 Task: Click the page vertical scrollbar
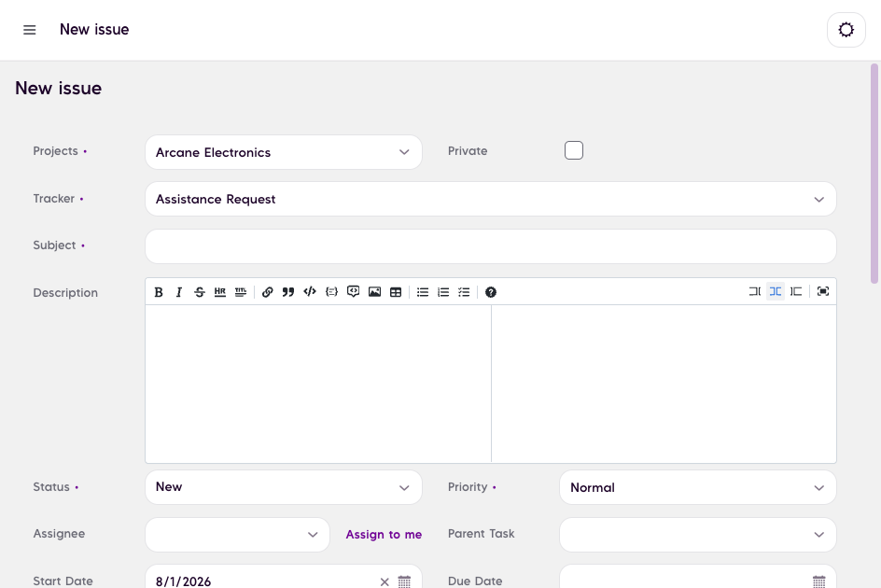(x=874, y=174)
